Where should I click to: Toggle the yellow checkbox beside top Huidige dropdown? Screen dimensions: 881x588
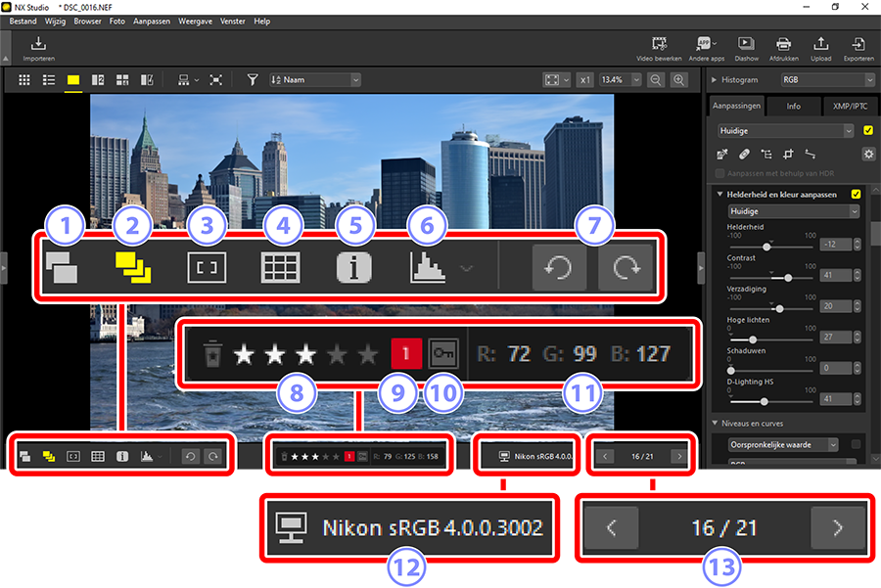click(x=868, y=130)
